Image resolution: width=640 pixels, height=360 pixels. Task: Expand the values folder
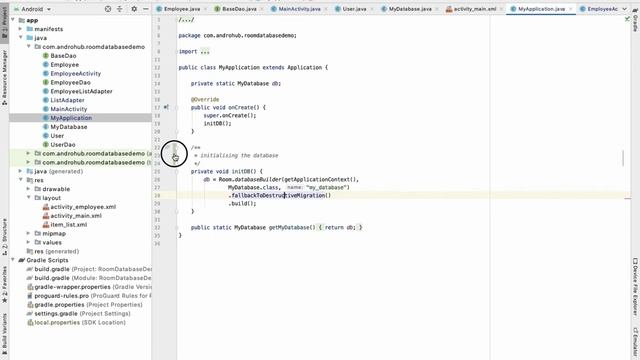coord(29,242)
